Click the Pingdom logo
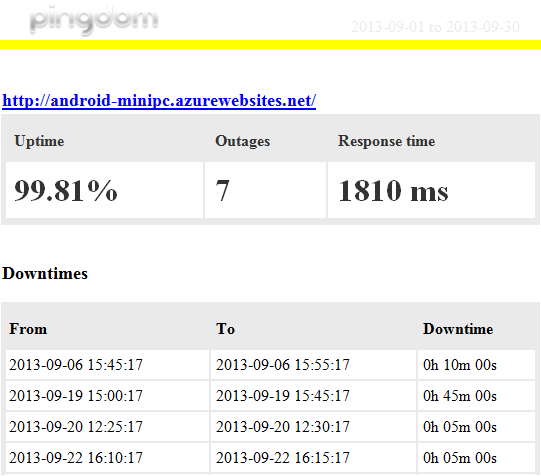541x476 pixels. (94, 20)
